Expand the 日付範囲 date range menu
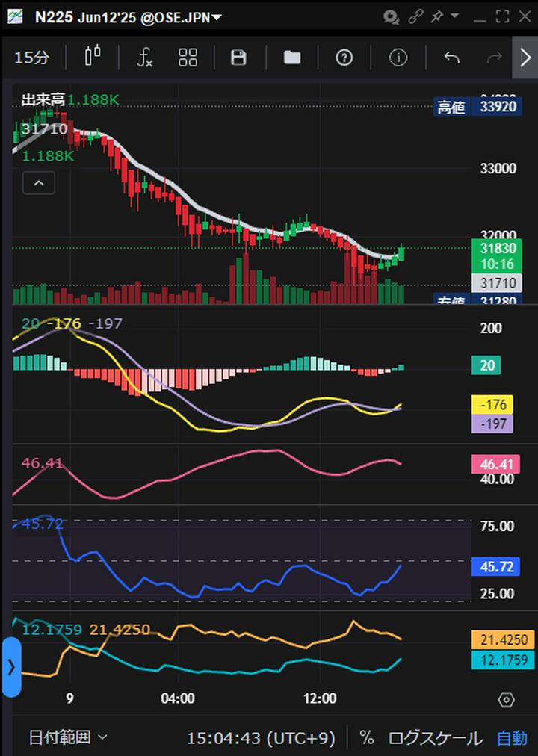This screenshot has height=756, width=538. (x=68, y=738)
